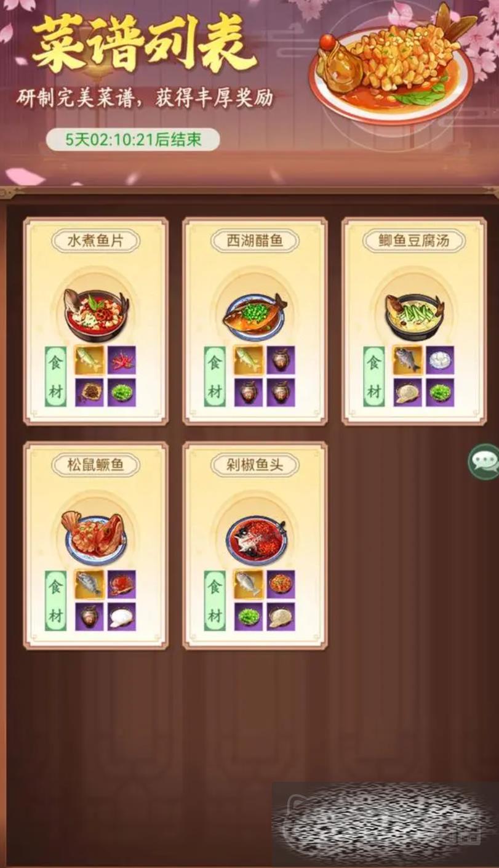Tap the vinegar jar ingredient in 松鼠鳜鱼

90,616
